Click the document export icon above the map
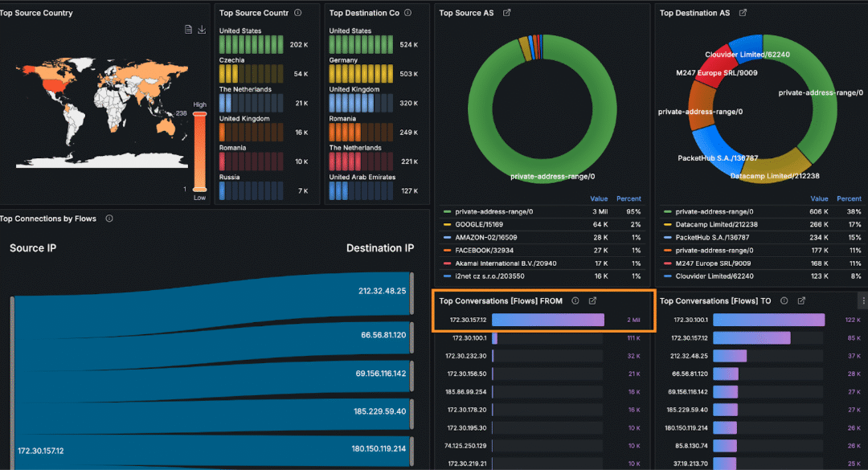 point(189,30)
